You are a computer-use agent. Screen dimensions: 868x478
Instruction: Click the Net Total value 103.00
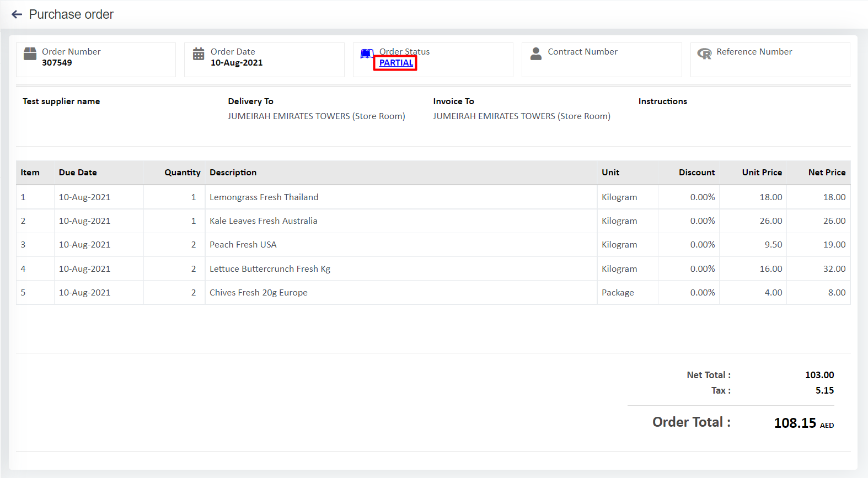819,375
